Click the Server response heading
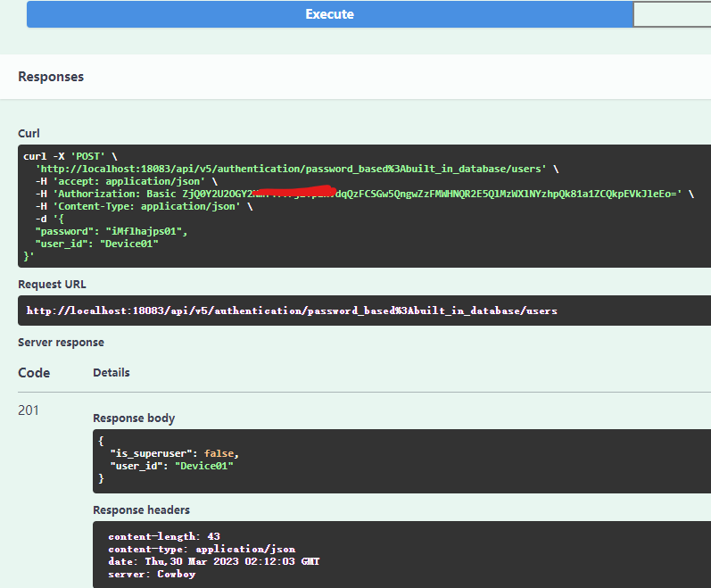 (x=62, y=343)
